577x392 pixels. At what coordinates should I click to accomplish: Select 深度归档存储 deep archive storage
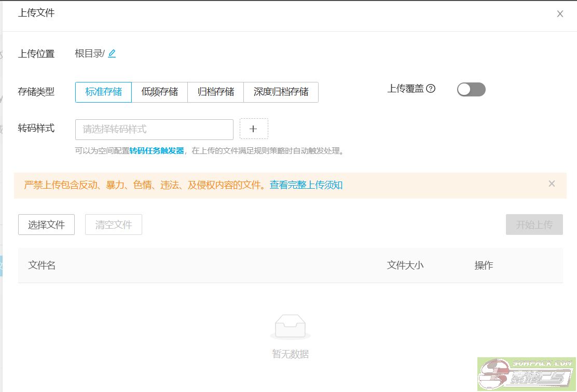point(281,92)
